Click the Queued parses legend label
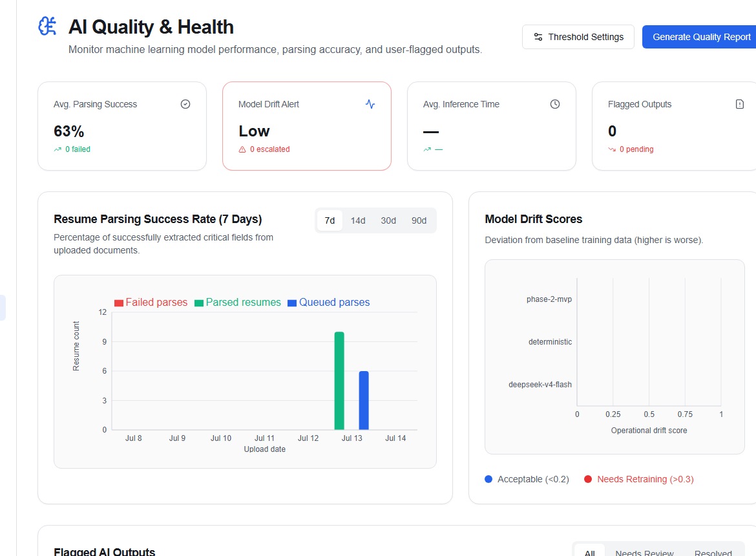 334,303
